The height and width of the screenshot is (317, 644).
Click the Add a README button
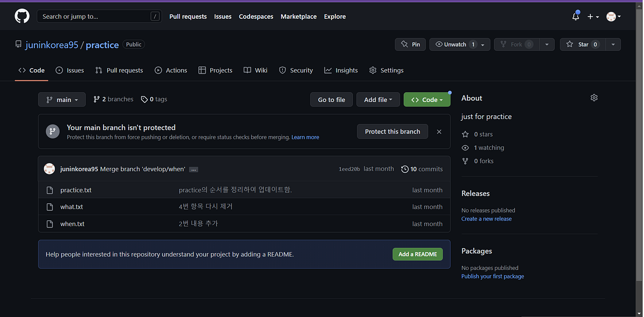[x=418, y=254]
